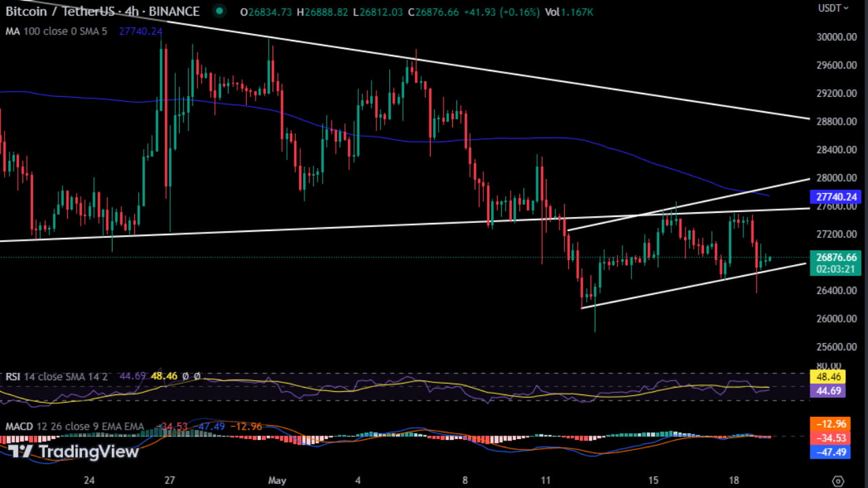This screenshot has height=488, width=868.
Task: Expand the BINANCE exchange selector
Action: [174, 12]
